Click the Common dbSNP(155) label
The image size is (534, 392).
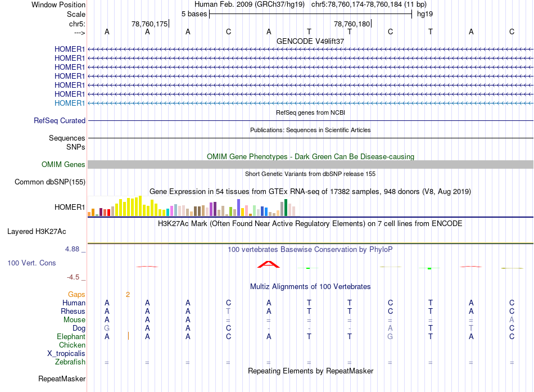[x=50, y=182]
